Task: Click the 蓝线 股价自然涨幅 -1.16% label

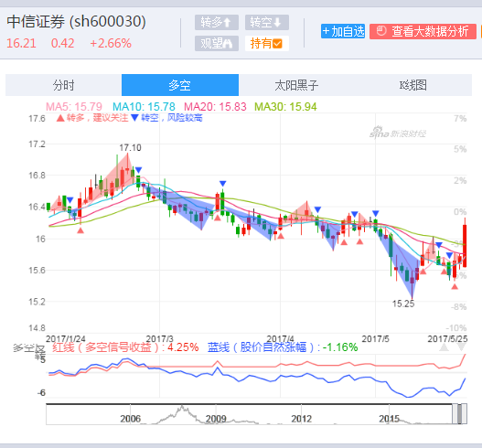Action: 283,347
